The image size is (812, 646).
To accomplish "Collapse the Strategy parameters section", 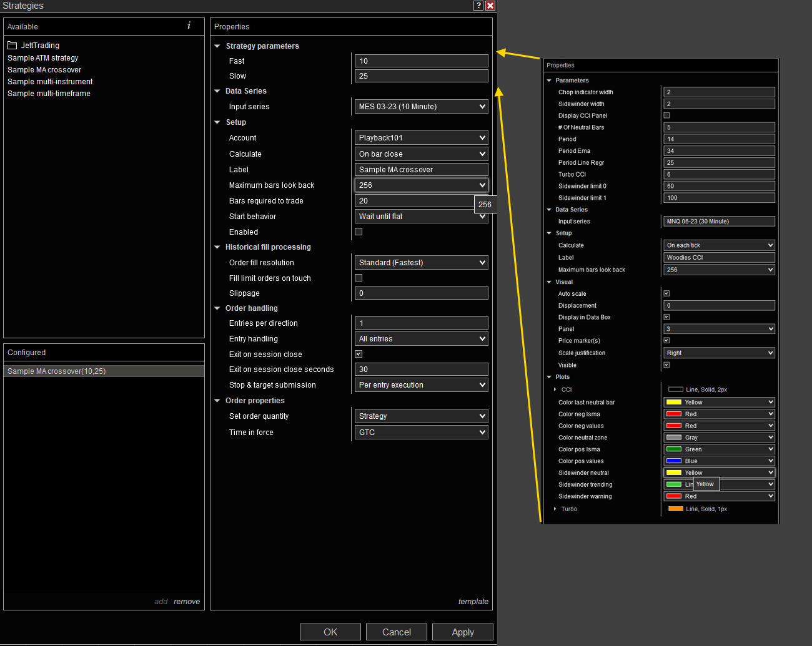I will 217,46.
